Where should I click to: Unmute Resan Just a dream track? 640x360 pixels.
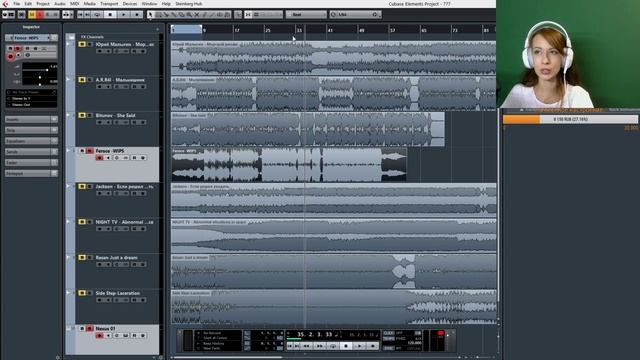coord(82,257)
